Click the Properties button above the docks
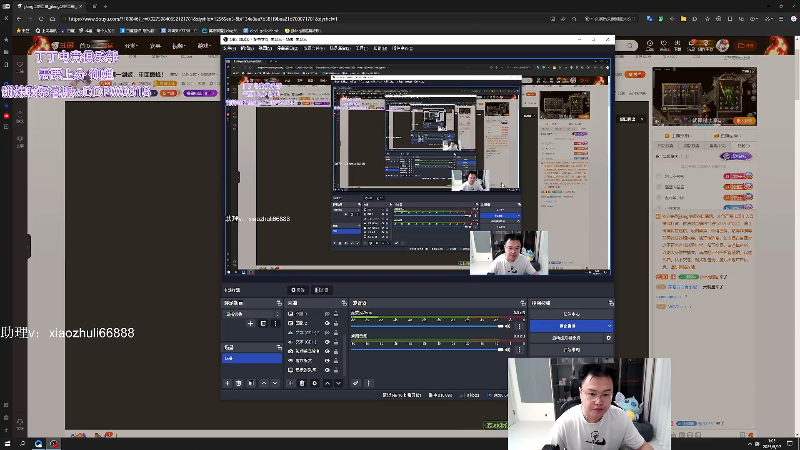Image resolution: width=800 pixels, height=450 pixels. (x=298, y=290)
